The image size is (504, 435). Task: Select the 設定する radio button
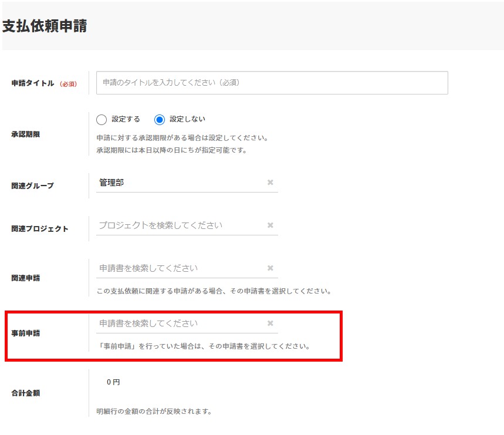(102, 120)
